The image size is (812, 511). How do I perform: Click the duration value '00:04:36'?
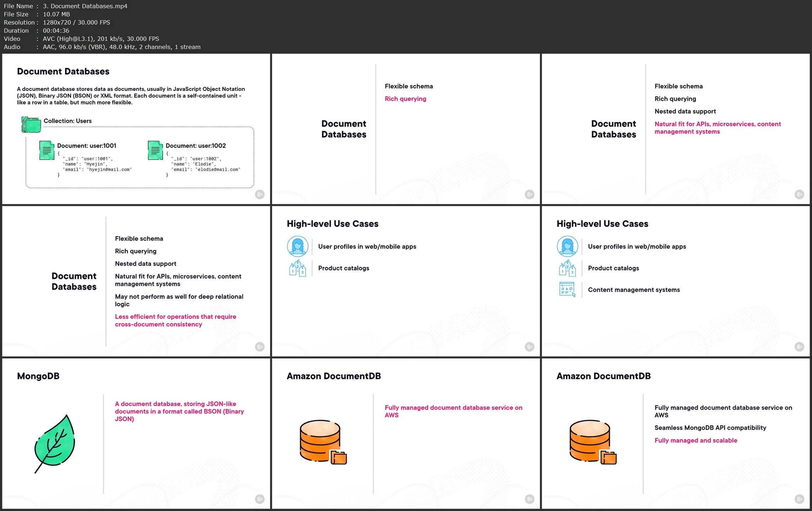[x=56, y=31]
